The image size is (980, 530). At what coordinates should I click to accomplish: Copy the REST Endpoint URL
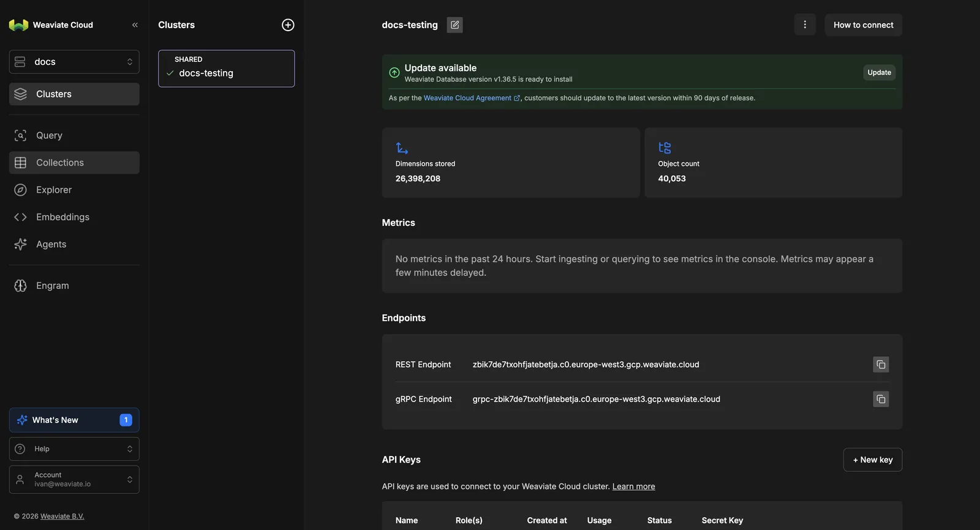881,365
